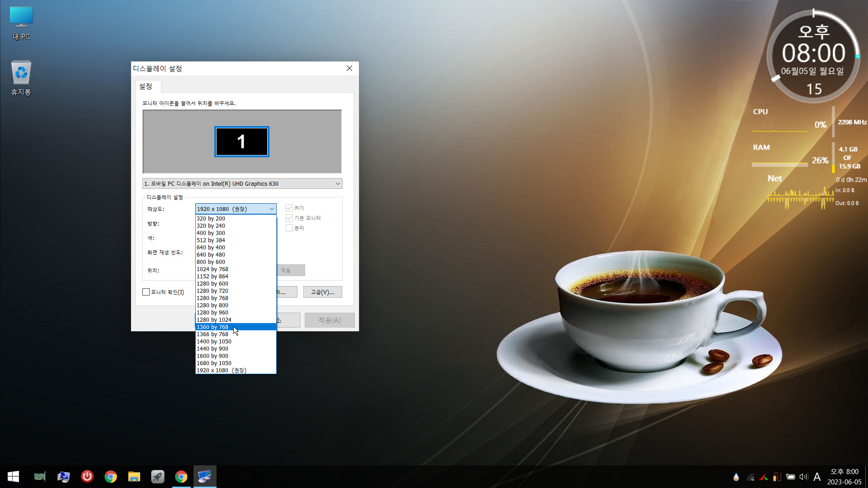Screen dimensions: 868x488
Task: Open the circuit board taskbar icon
Action: pos(40,477)
